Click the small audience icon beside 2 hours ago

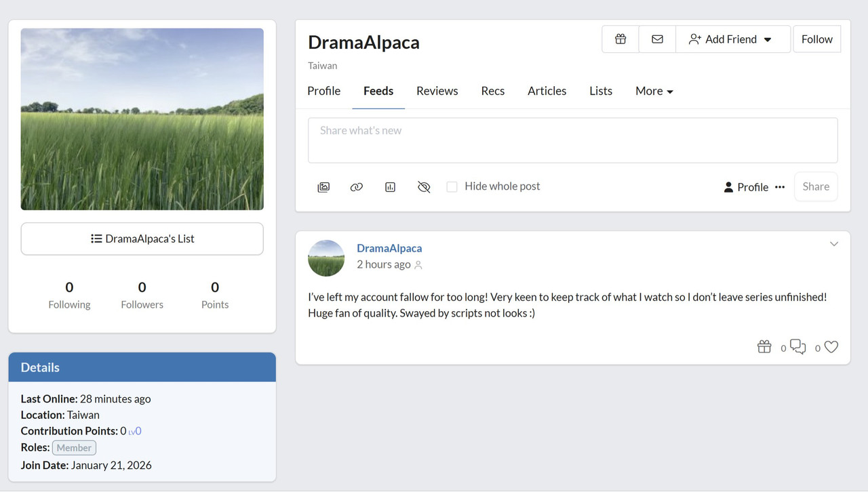(x=418, y=265)
